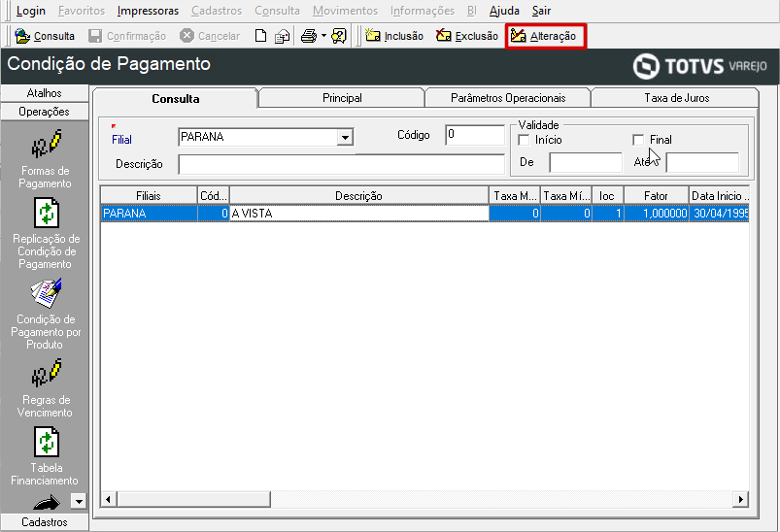Click the blank new document icon
Image resolution: width=780 pixels, height=532 pixels.
tap(260, 36)
